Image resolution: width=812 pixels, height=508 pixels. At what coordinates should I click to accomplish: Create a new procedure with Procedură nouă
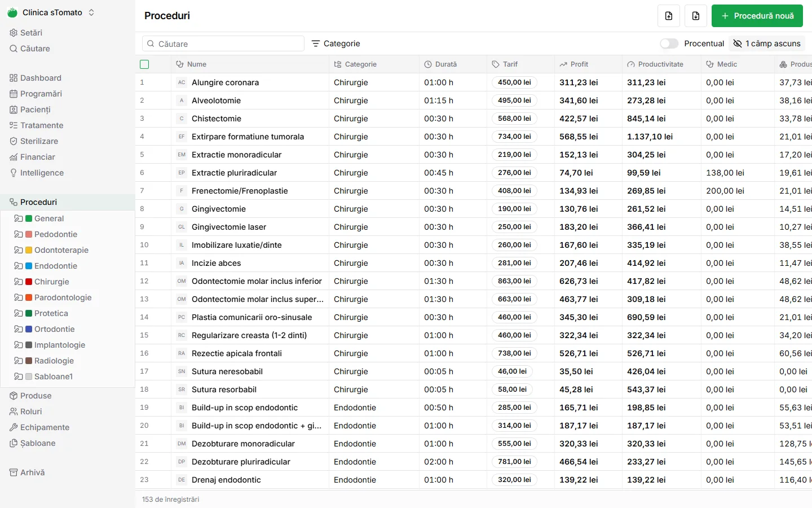757,16
